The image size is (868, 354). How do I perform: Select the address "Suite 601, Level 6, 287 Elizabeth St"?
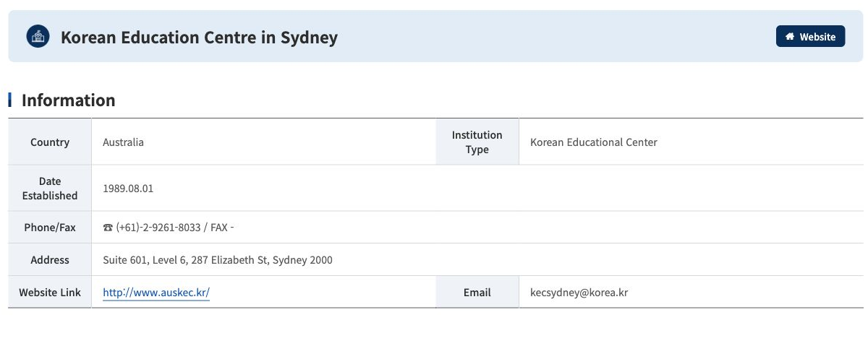[186, 260]
